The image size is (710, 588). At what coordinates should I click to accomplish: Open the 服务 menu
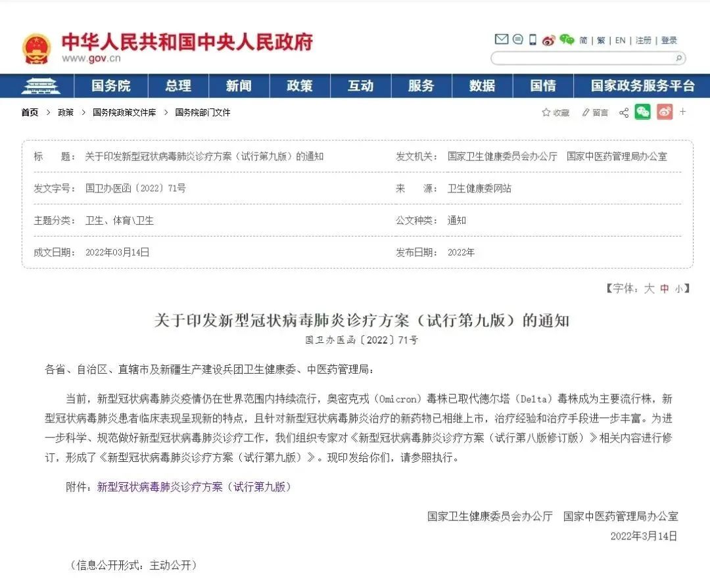click(x=421, y=85)
